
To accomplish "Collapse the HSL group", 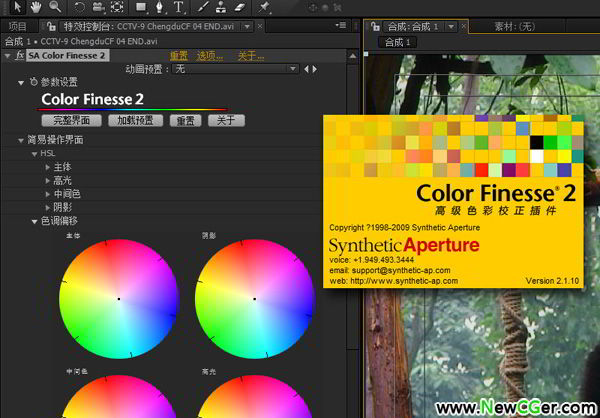I will click(x=34, y=154).
